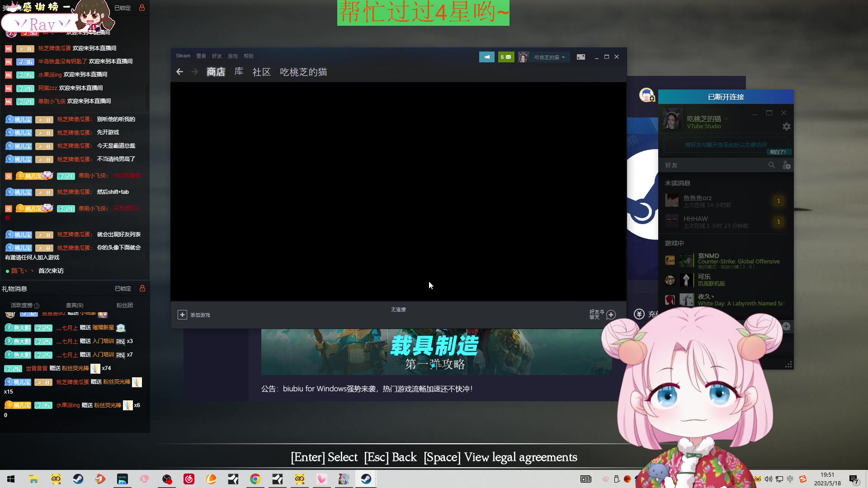The height and width of the screenshot is (488, 868).
Task: Open chat with HHHAW
Action: pos(726,222)
